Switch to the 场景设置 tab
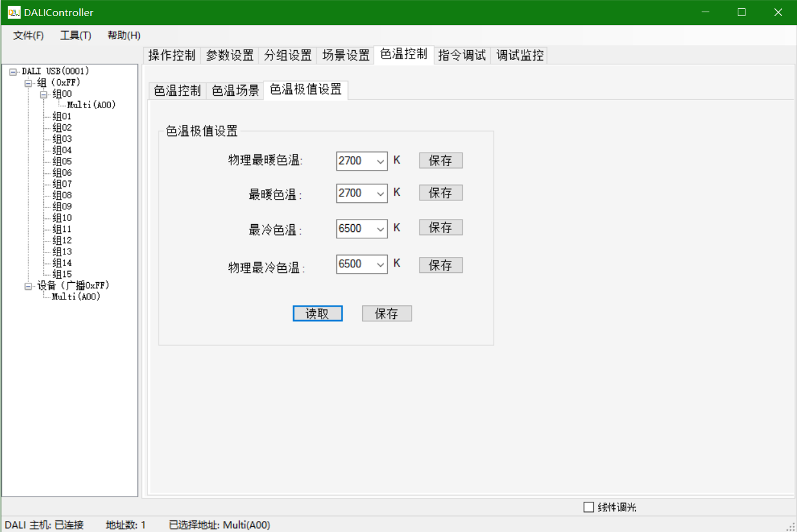The image size is (797, 532). pyautogui.click(x=346, y=55)
